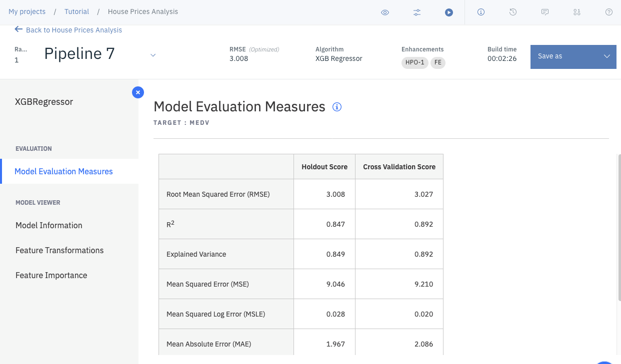Navigate to My projects breadcrumb
621x364 pixels.
click(27, 11)
